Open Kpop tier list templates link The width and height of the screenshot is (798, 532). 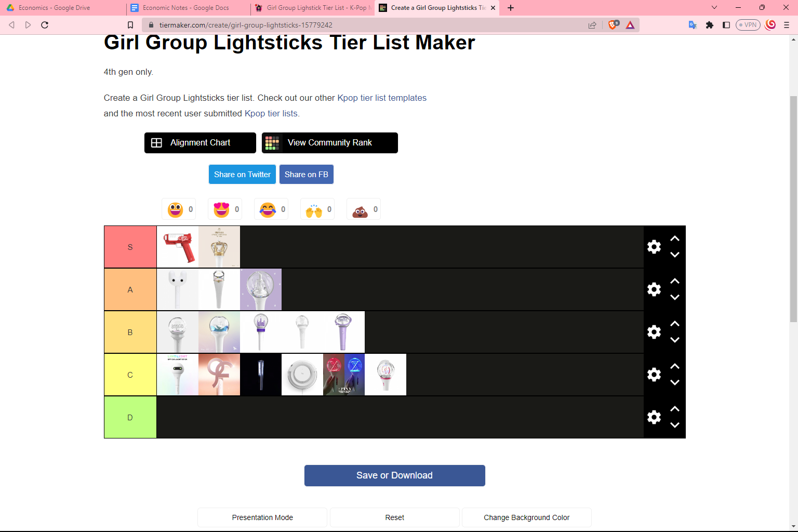[382, 98]
